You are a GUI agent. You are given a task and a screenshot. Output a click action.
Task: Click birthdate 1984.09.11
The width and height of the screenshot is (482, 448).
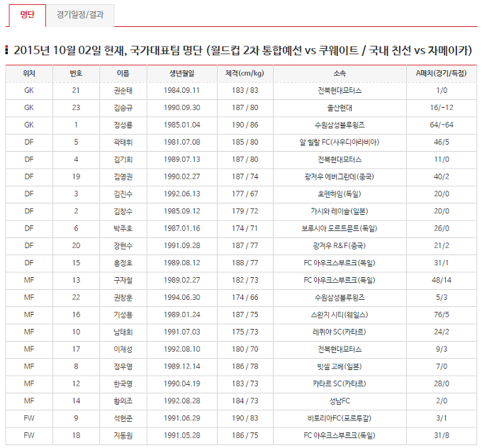click(x=182, y=91)
